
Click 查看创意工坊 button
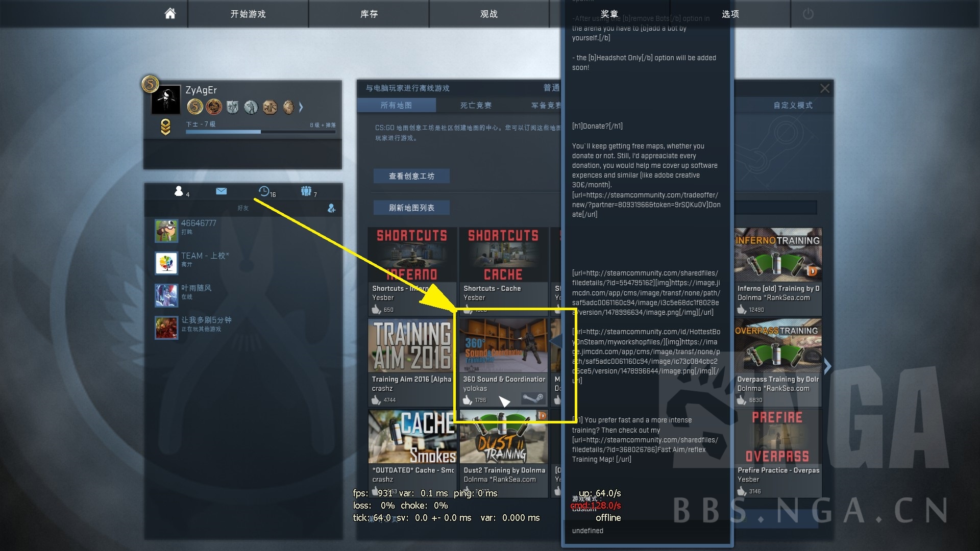410,176
